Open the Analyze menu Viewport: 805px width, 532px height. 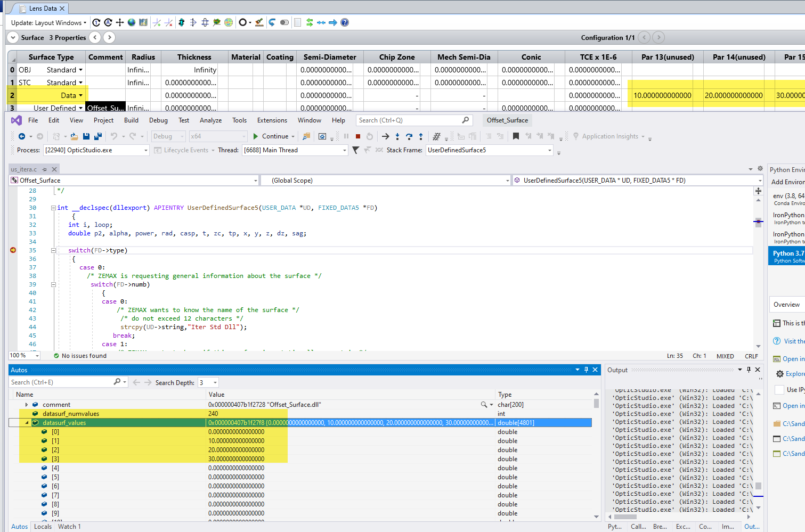click(210, 120)
